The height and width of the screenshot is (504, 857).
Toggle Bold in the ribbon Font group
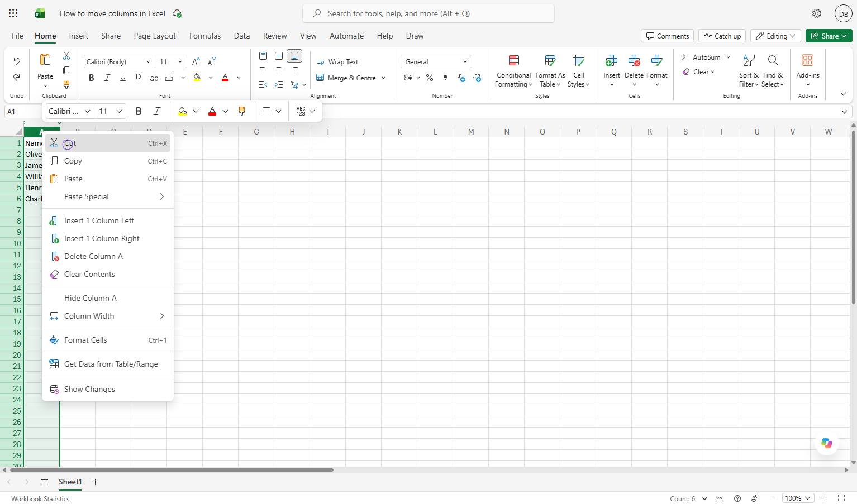click(x=92, y=78)
